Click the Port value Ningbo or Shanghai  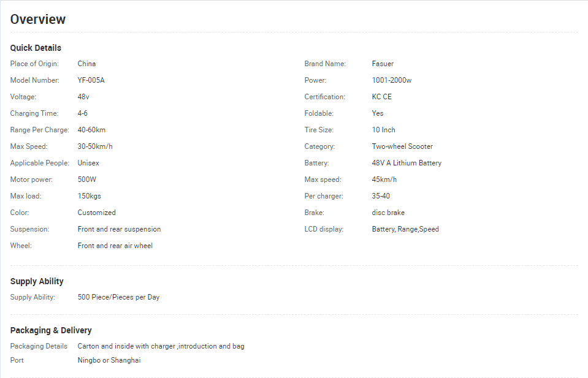[109, 360]
